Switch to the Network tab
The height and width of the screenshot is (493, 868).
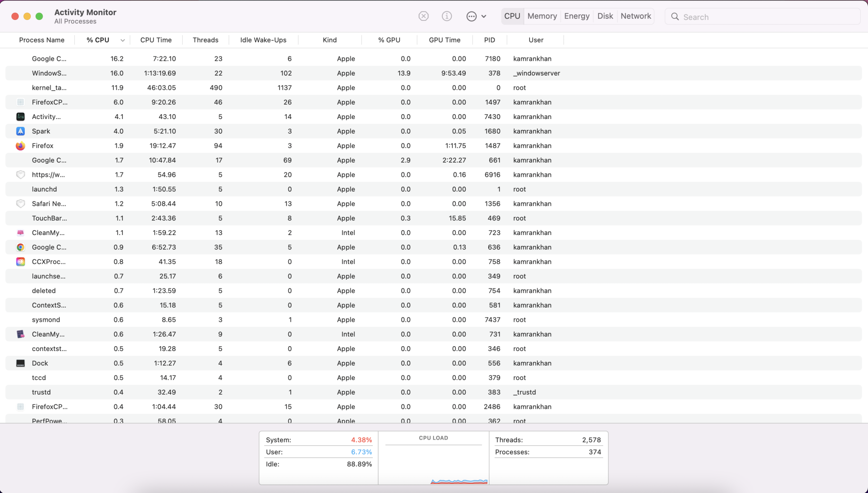pos(636,16)
